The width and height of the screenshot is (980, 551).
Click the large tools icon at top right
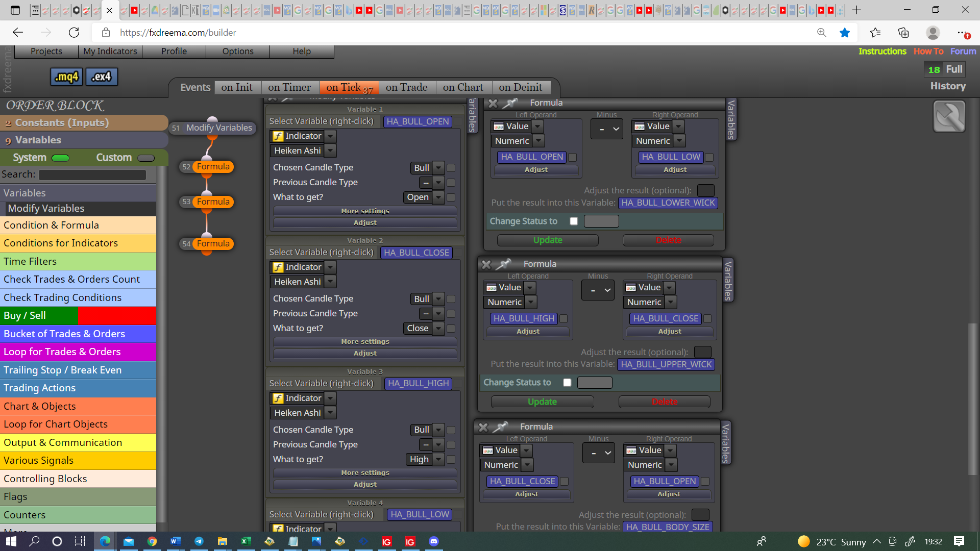[949, 116]
